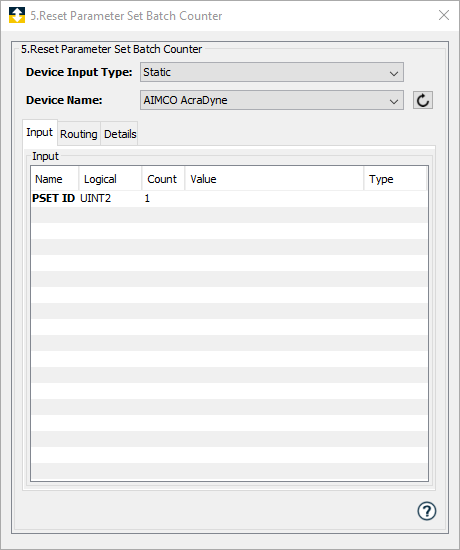Open the help question mark icon
Viewport: 460px width, 550px height.
tap(427, 511)
